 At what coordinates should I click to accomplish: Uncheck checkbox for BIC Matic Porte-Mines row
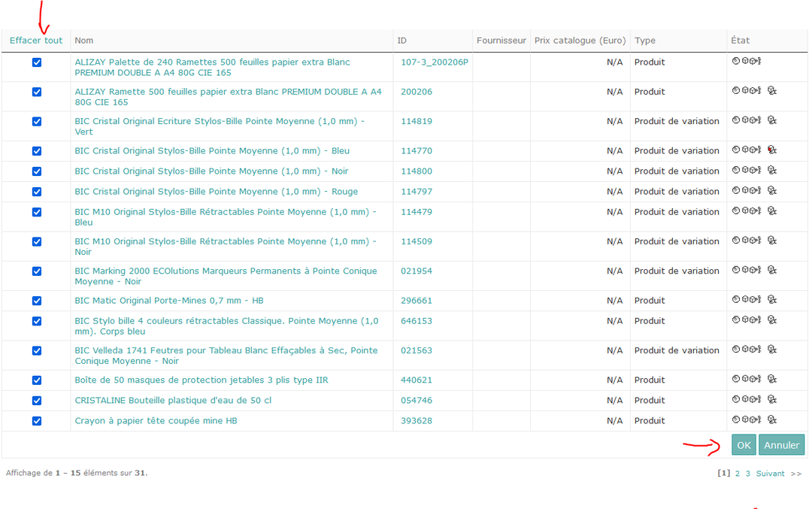point(37,301)
